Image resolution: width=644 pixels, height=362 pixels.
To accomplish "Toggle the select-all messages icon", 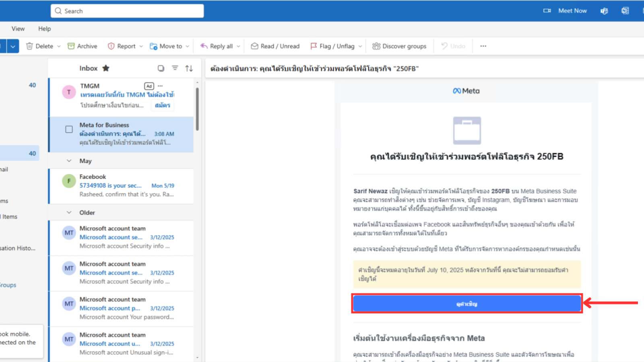I will point(161,68).
